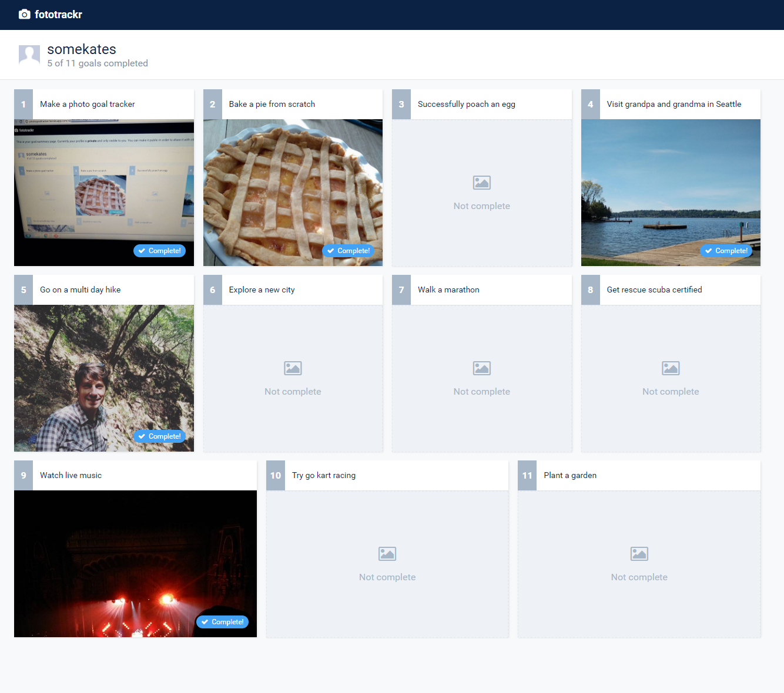Screen dimensions: 784x693
Task: Click Complete badge on pie photo
Action: (x=349, y=251)
